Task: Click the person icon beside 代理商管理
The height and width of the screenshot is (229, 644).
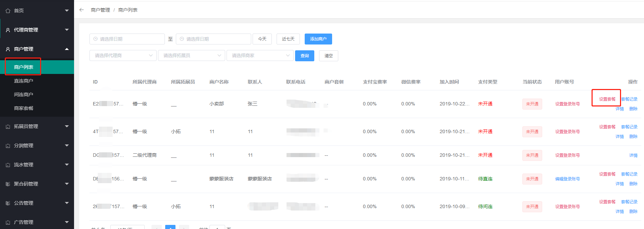Action: [x=8, y=30]
